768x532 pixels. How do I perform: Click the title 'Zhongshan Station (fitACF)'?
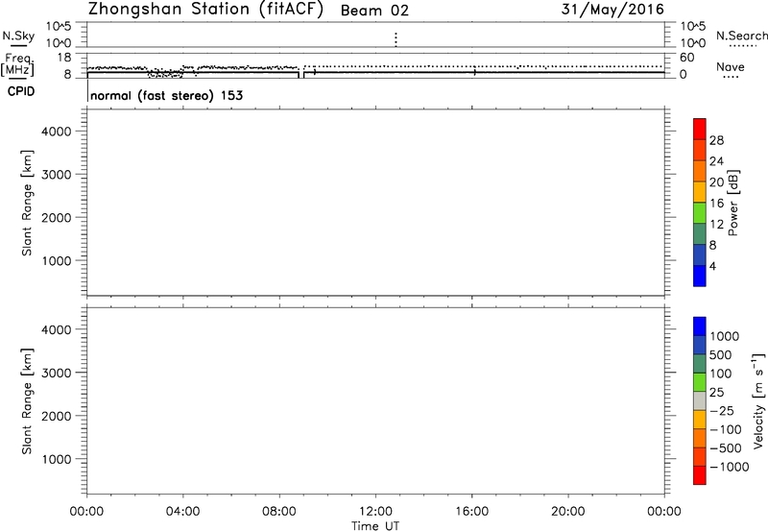pyautogui.click(x=206, y=10)
